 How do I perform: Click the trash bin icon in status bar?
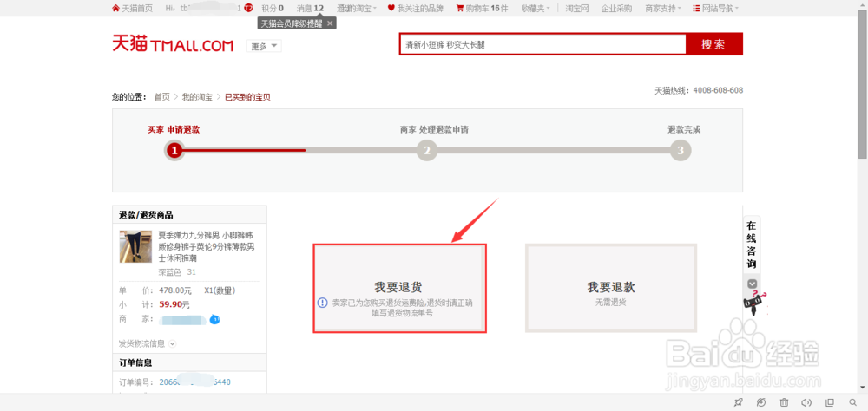tap(785, 402)
